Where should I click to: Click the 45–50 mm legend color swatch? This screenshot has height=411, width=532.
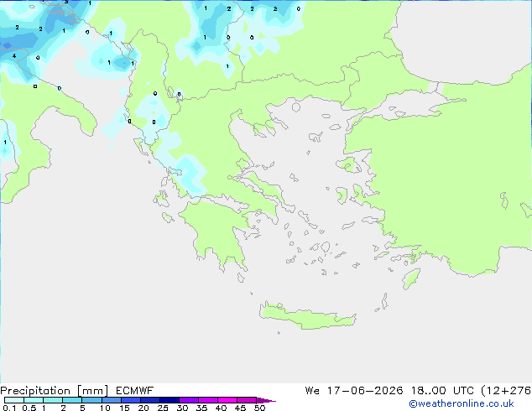pyautogui.click(x=247, y=400)
